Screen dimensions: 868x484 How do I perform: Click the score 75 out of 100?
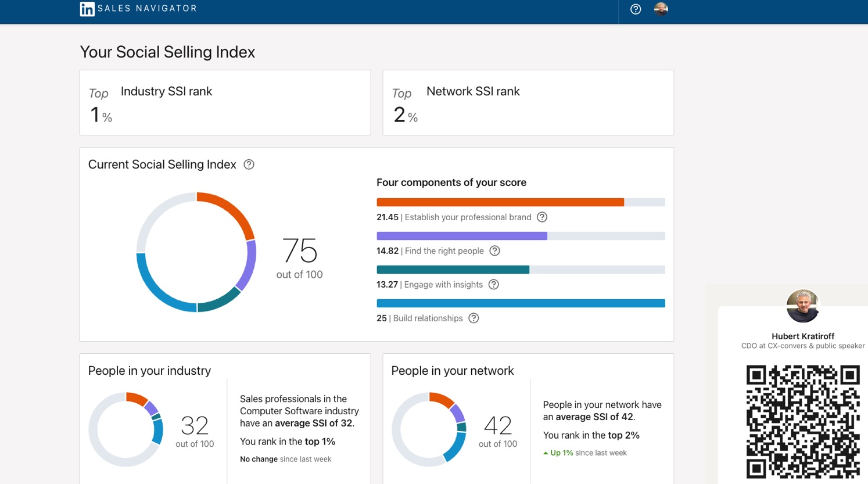pyautogui.click(x=299, y=259)
